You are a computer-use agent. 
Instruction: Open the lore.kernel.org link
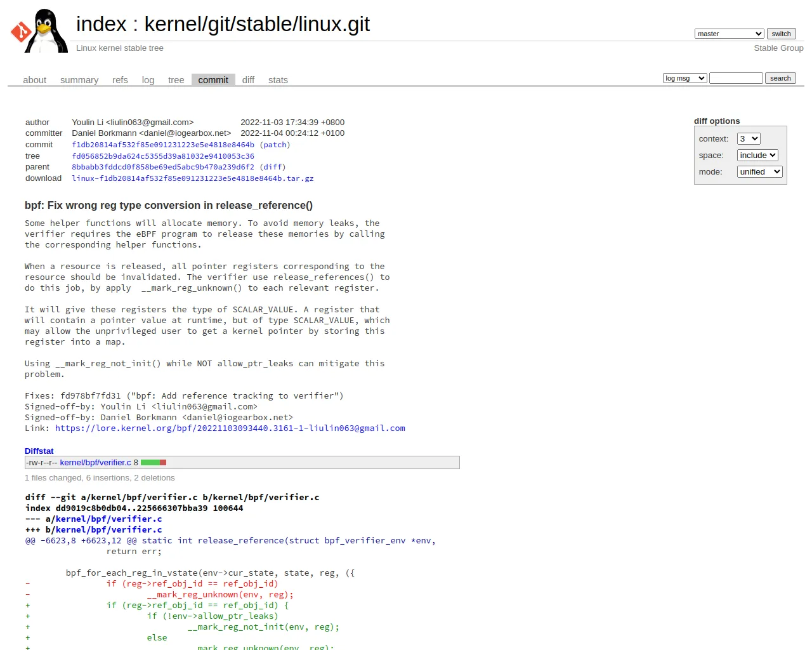(230, 428)
